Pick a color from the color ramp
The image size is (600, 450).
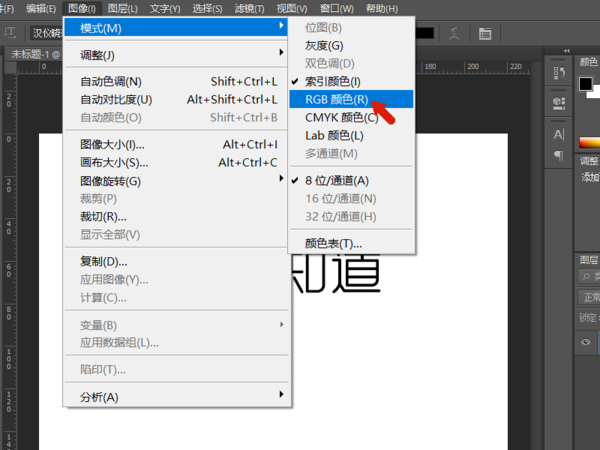[x=589, y=143]
